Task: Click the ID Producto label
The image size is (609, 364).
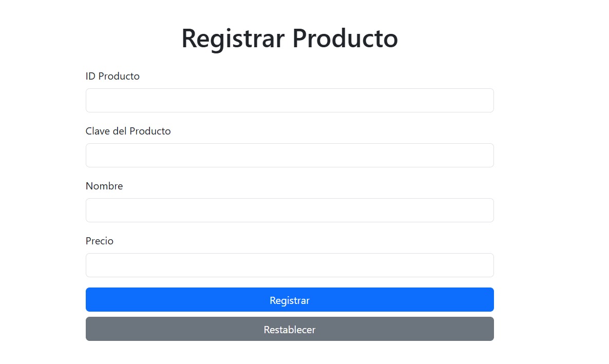Action: [112, 76]
